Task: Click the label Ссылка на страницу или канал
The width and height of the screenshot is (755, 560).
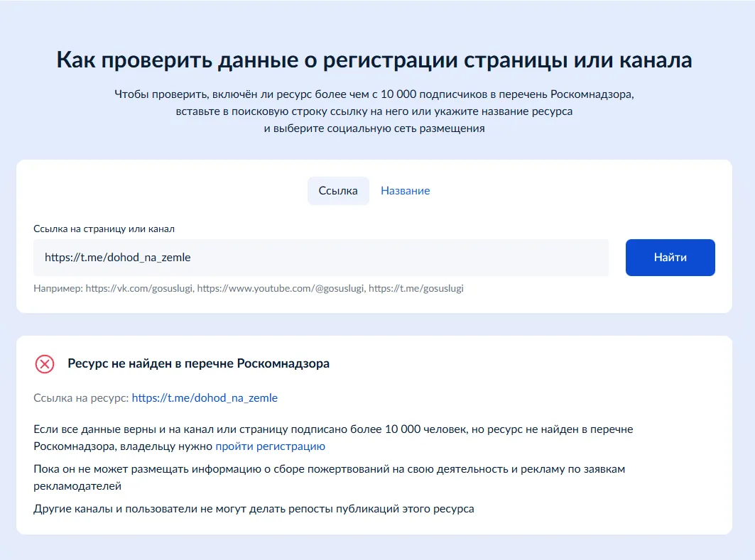Action: click(104, 229)
